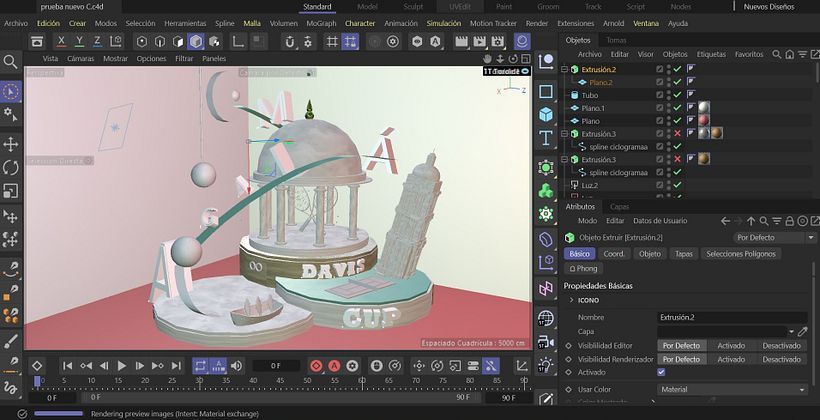Open the Selecciones Polígonos tab

point(741,254)
